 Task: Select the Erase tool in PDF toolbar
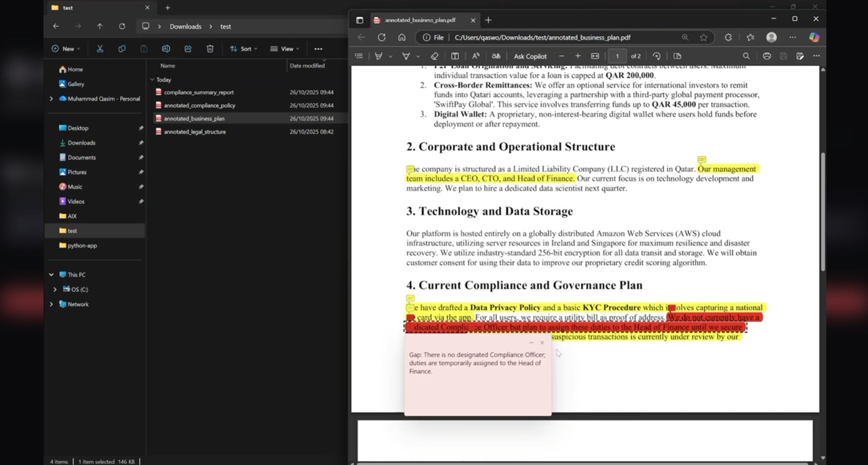coord(434,56)
